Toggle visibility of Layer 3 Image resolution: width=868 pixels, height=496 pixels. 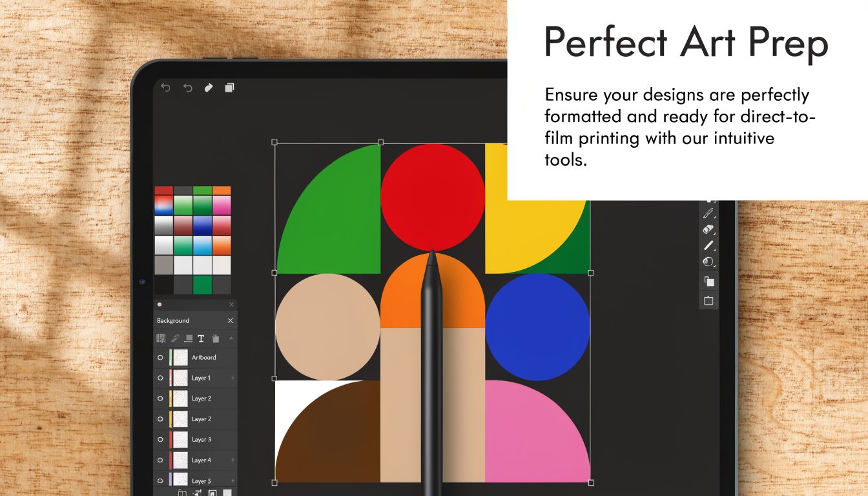pos(160,440)
